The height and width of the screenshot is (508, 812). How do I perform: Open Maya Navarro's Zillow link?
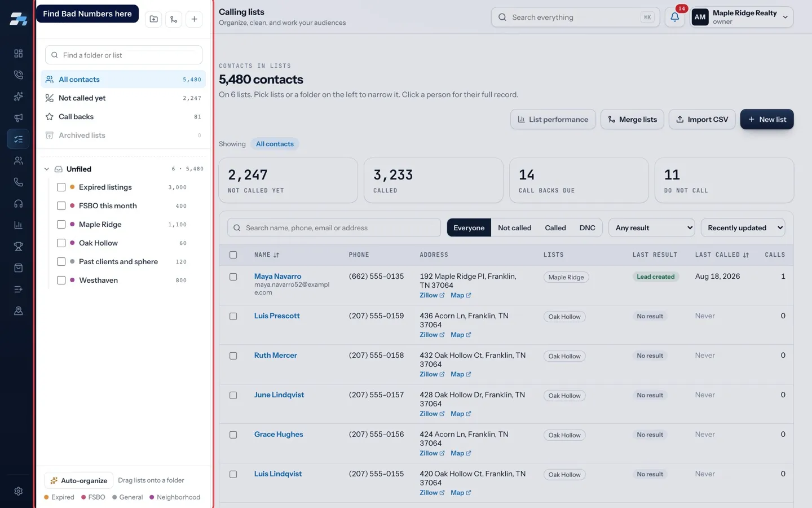pyautogui.click(x=432, y=295)
